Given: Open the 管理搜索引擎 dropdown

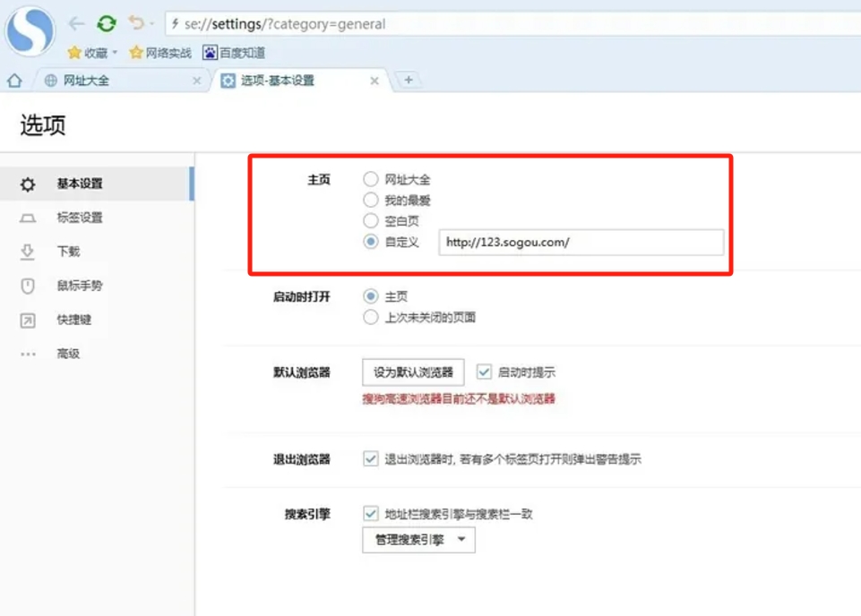Looking at the screenshot, I should pyautogui.click(x=418, y=539).
